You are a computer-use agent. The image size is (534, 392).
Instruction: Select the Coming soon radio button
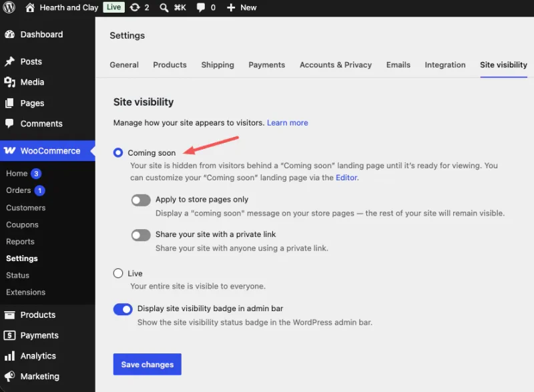tap(118, 152)
